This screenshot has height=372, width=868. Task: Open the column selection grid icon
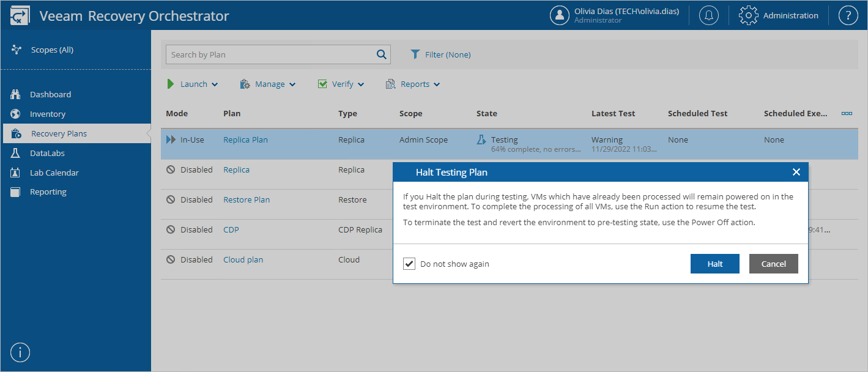847,113
